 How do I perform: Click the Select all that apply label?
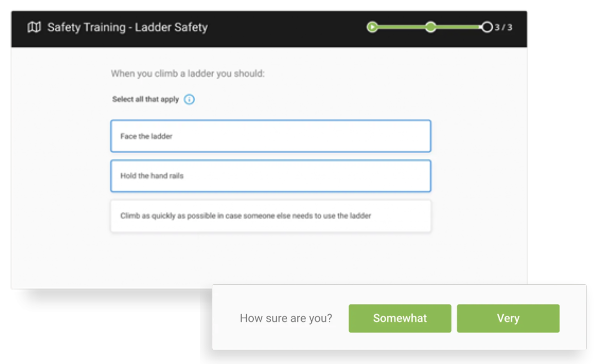(x=145, y=100)
